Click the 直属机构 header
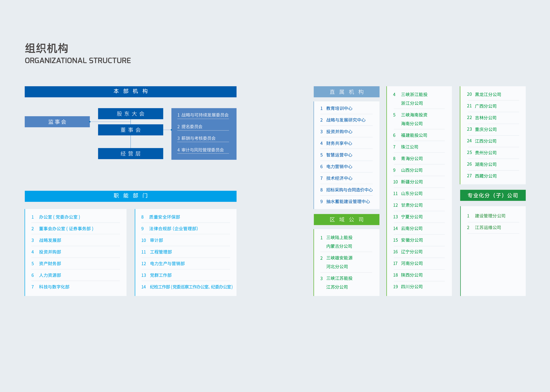The width and height of the screenshot is (550, 392). point(346,92)
